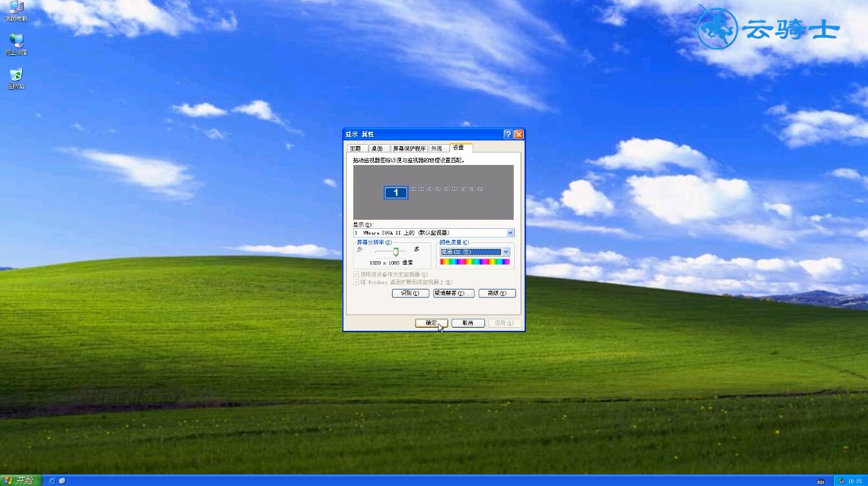Click the rainbow color spectrum bar
Viewport: 868px width, 486px height.
pos(475,262)
